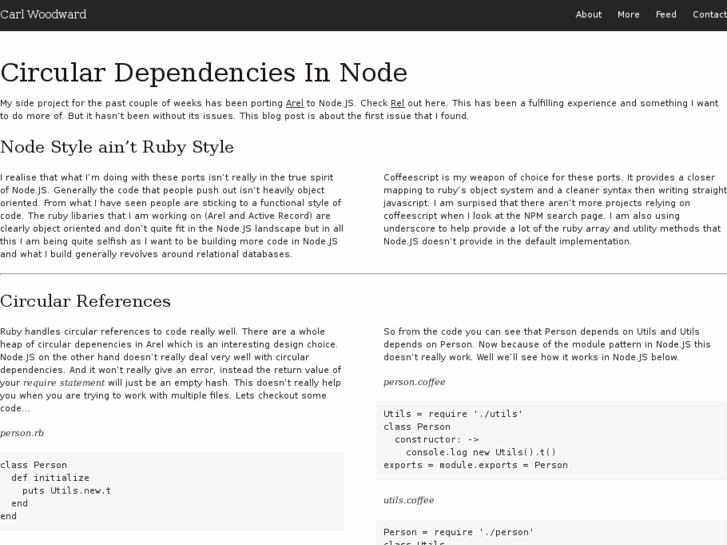
Task: Click the paragraph starting 'Coffeescript is my weapon'
Action: pos(554,209)
